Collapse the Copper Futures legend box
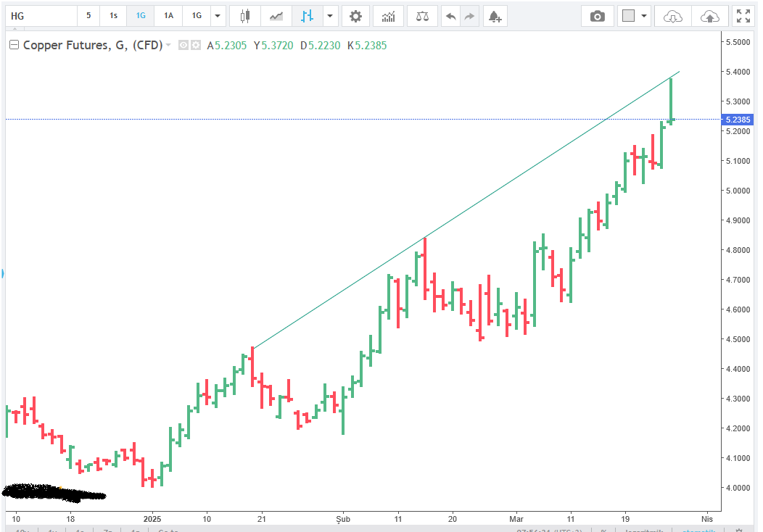This screenshot has width=763, height=532. click(x=14, y=45)
